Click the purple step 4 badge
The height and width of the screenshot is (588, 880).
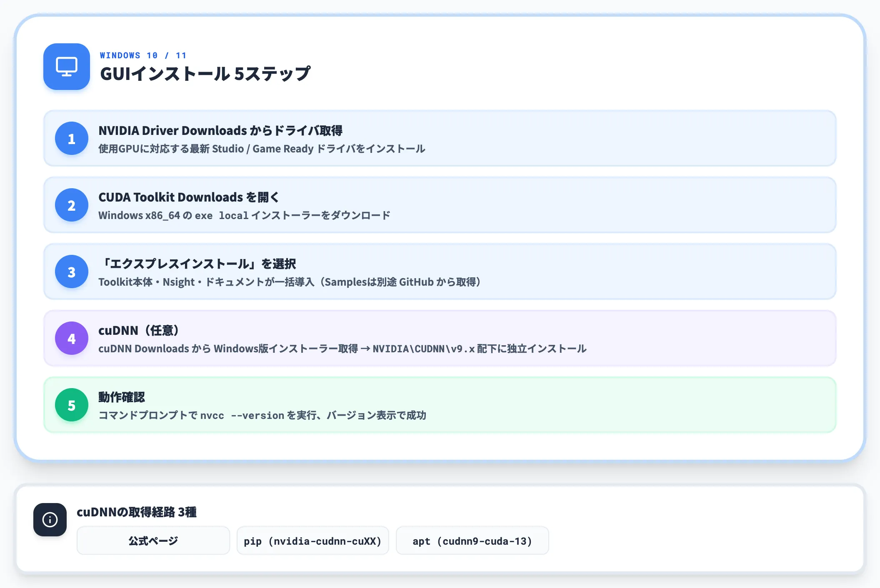tap(72, 338)
